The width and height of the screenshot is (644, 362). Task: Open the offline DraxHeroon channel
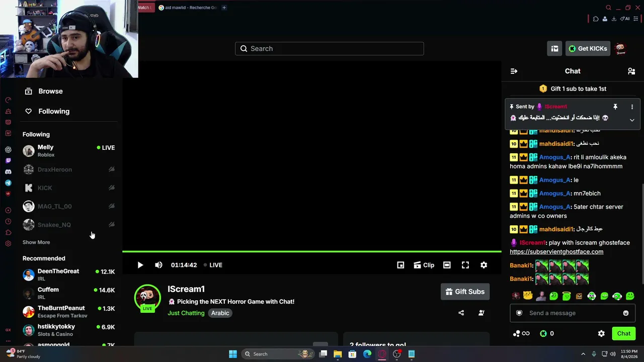click(x=68, y=169)
